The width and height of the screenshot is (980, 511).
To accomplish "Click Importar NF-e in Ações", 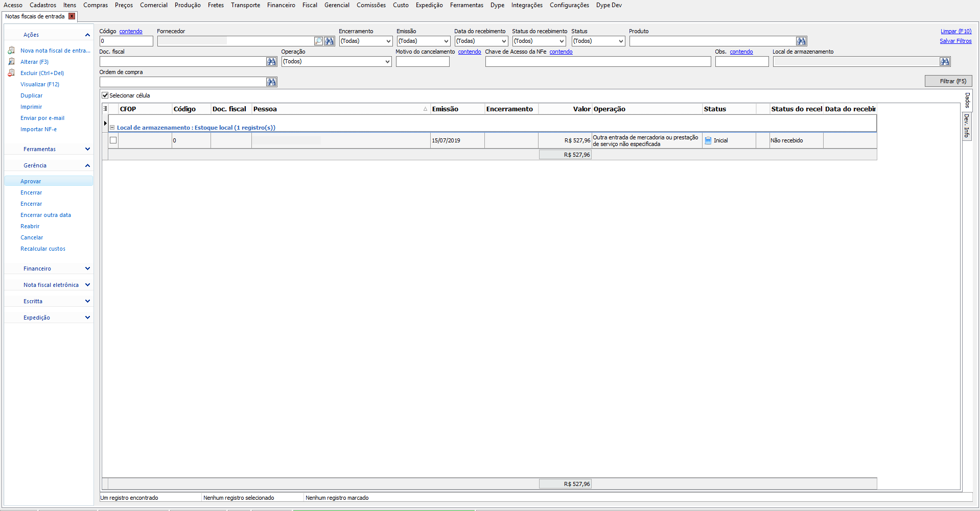I will (39, 129).
